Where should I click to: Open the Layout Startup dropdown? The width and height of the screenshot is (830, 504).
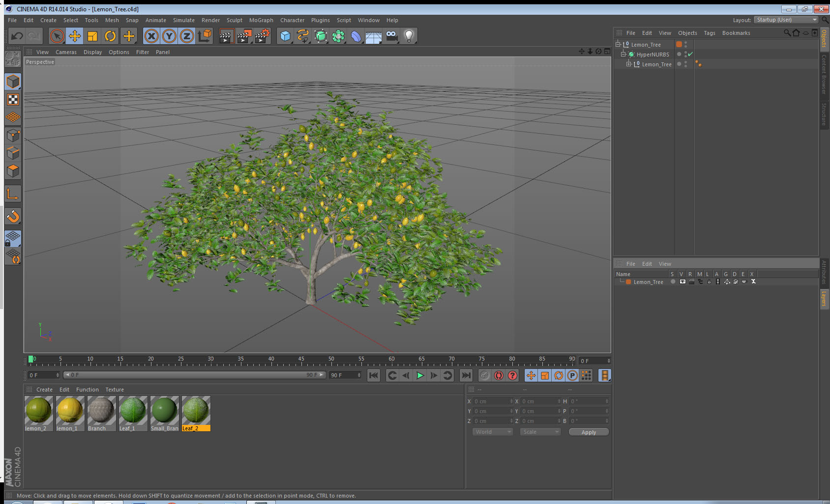coord(786,20)
